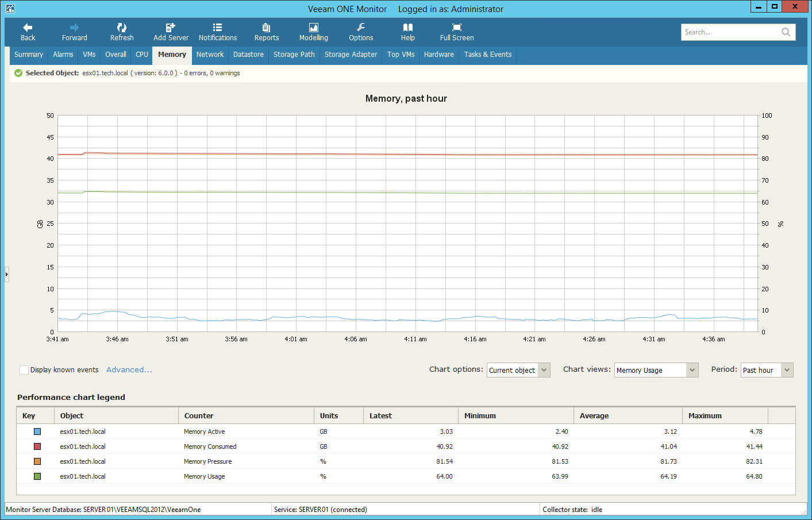Select the Memory tab
Screen dimensions: 812x520
[172, 55]
